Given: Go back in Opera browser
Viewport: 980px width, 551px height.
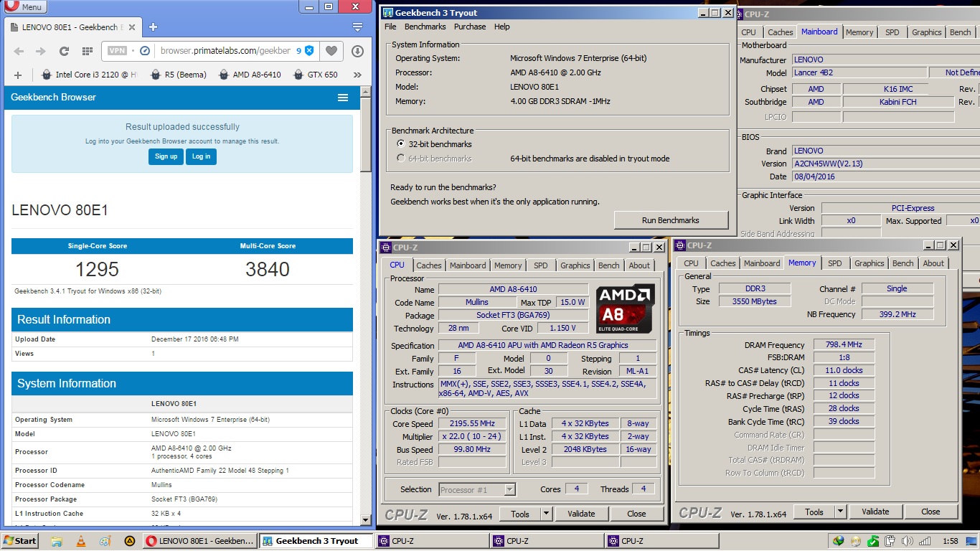Looking at the screenshot, I should [x=19, y=51].
